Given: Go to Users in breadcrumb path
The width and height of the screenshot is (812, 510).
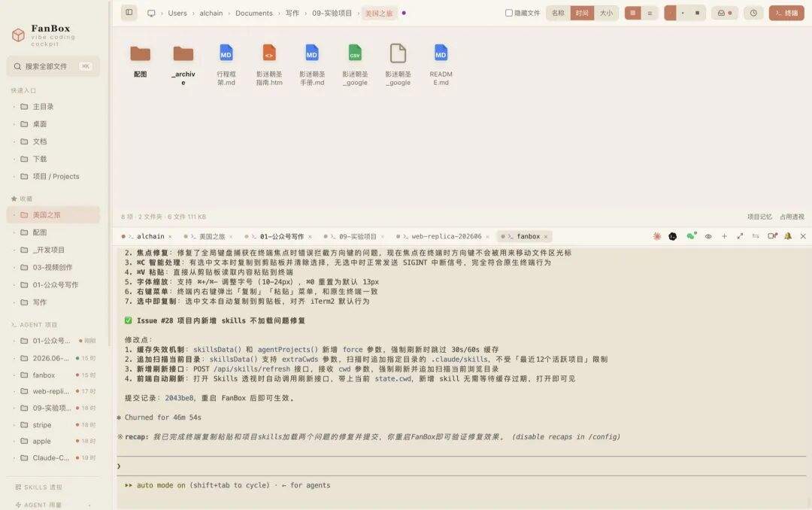Looking at the screenshot, I should [x=177, y=14].
